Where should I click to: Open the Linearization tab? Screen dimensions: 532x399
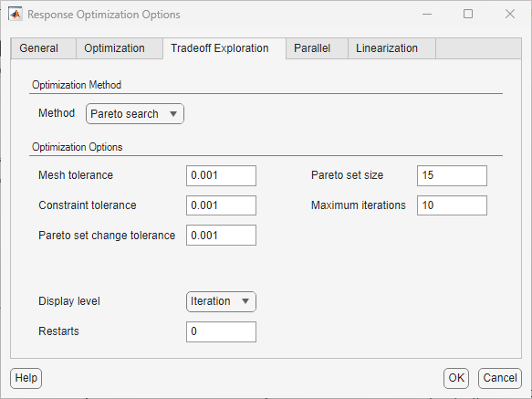point(391,48)
